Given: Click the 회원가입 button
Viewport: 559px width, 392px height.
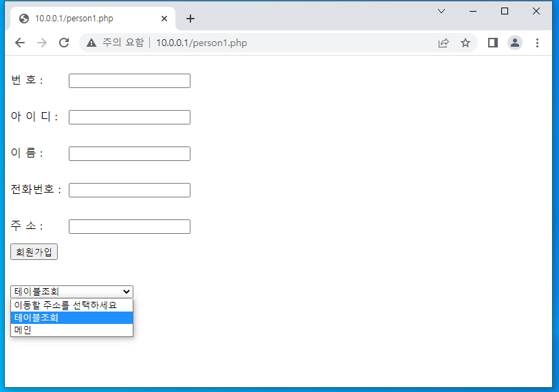Looking at the screenshot, I should pyautogui.click(x=34, y=252).
